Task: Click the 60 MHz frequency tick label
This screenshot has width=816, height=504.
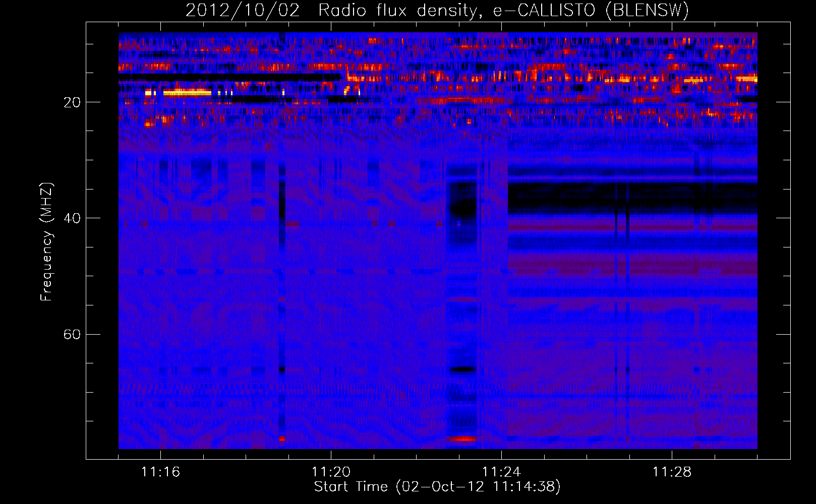Action: click(72, 335)
